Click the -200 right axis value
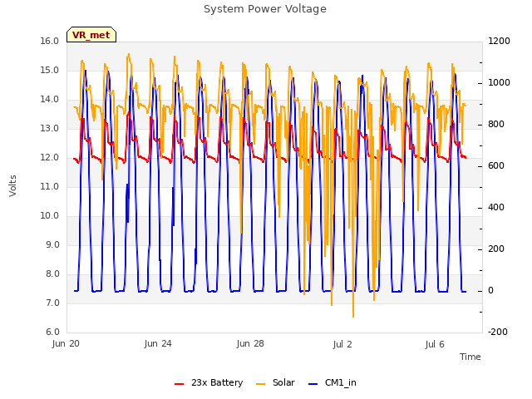The width and height of the screenshot is (532, 399). coord(498,332)
